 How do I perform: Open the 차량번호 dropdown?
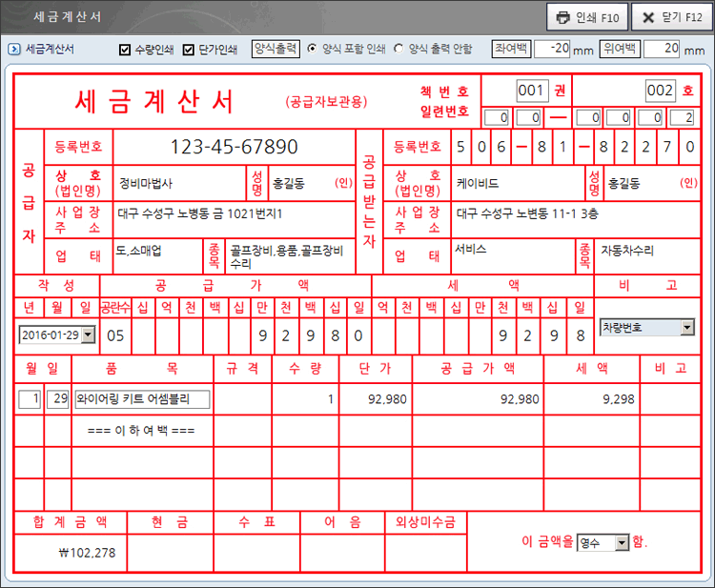click(x=687, y=327)
